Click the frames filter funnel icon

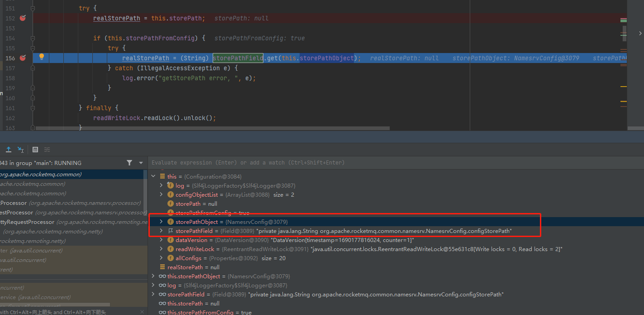point(129,163)
